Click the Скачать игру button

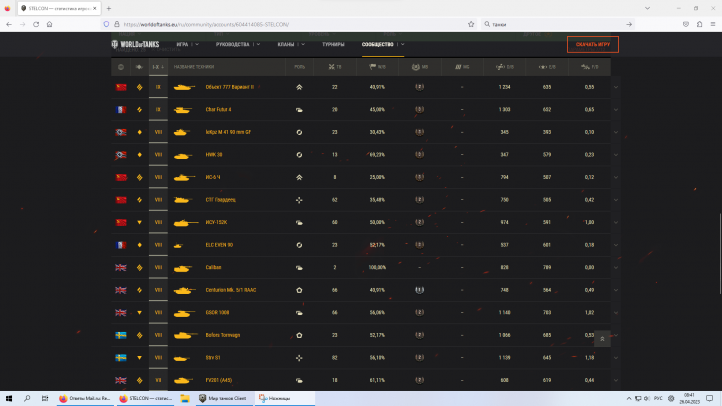click(x=592, y=44)
